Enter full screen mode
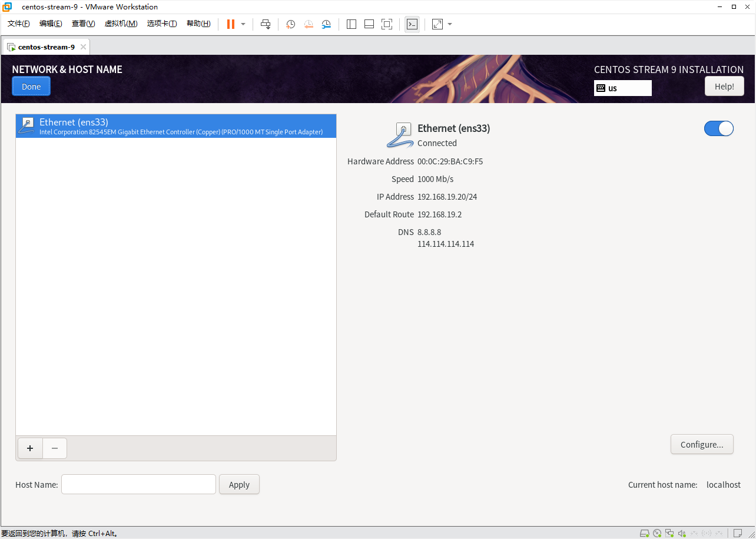 coord(387,24)
